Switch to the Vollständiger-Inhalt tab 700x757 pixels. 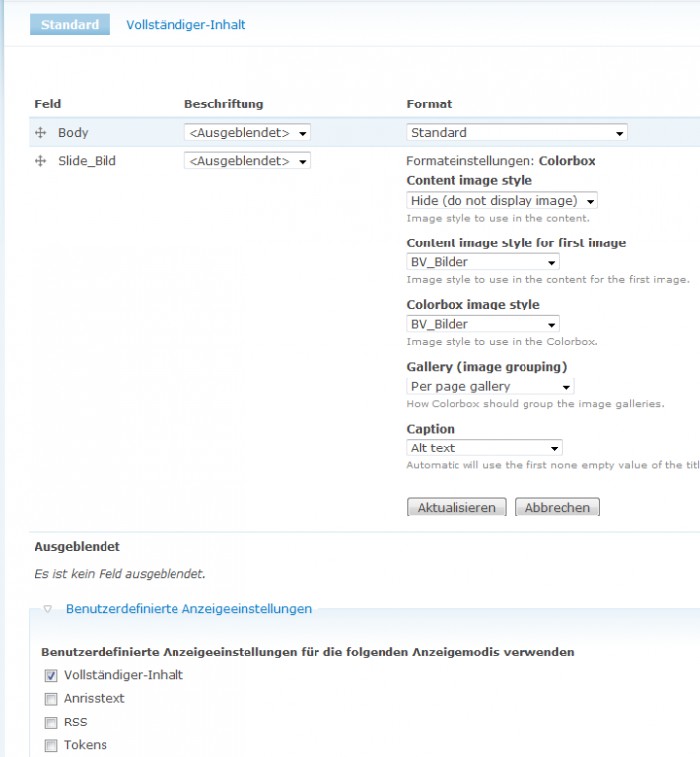tap(186, 25)
